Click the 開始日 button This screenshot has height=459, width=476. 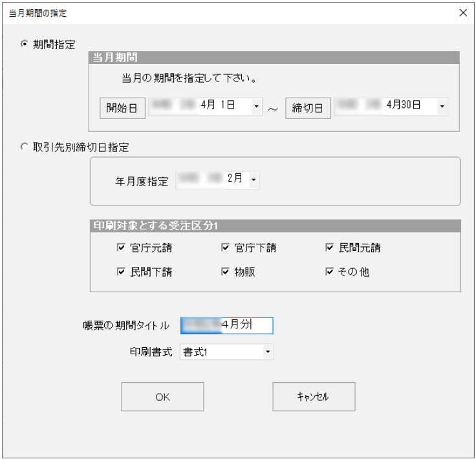click(x=122, y=108)
